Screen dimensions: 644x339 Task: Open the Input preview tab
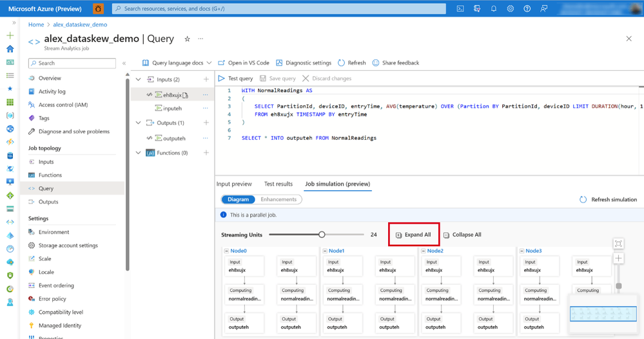234,184
